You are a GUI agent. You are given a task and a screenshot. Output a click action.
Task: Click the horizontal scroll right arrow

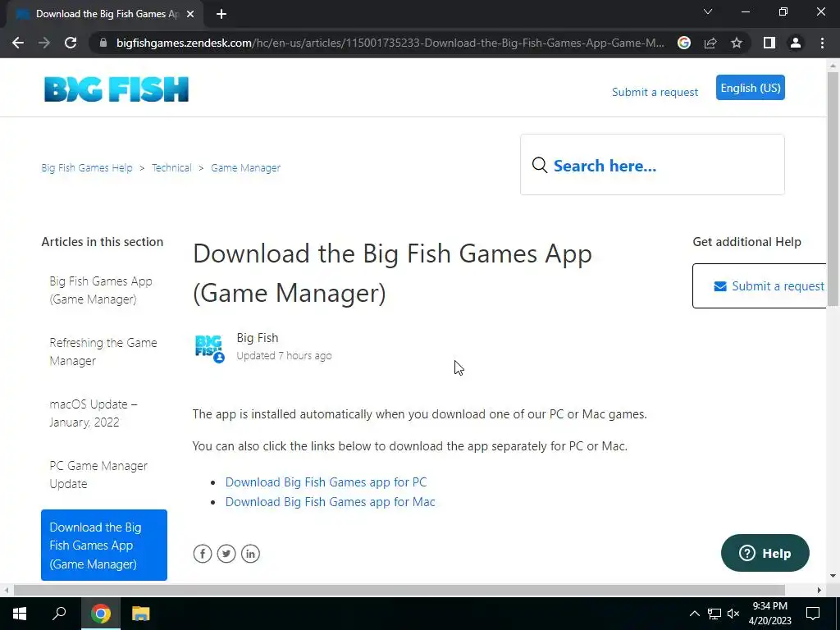pos(819,590)
